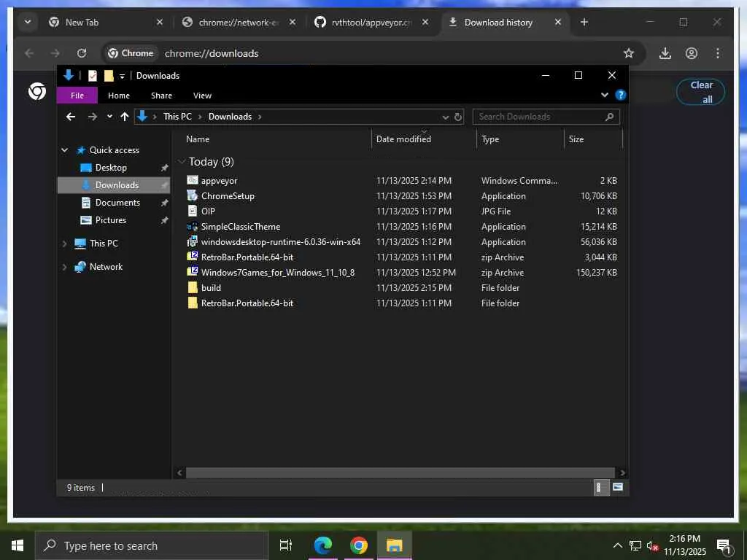Open Chrome downloads toolbar button
Screen dimensions: 747x560
(x=665, y=53)
